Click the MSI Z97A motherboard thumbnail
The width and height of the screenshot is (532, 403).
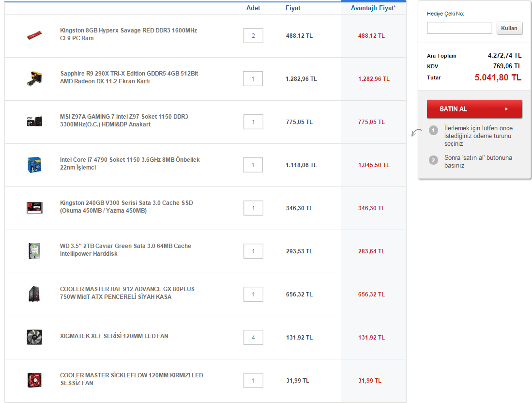(x=34, y=121)
